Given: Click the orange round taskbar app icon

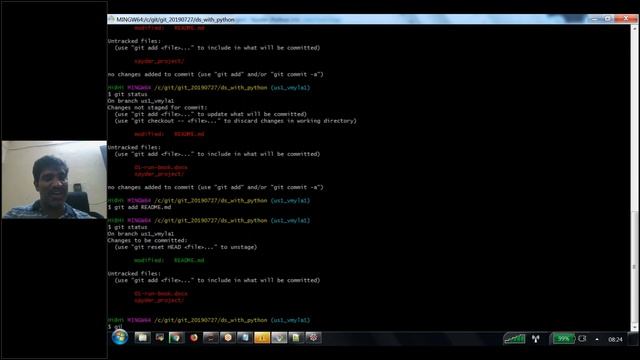Looking at the screenshot, I should [228, 338].
